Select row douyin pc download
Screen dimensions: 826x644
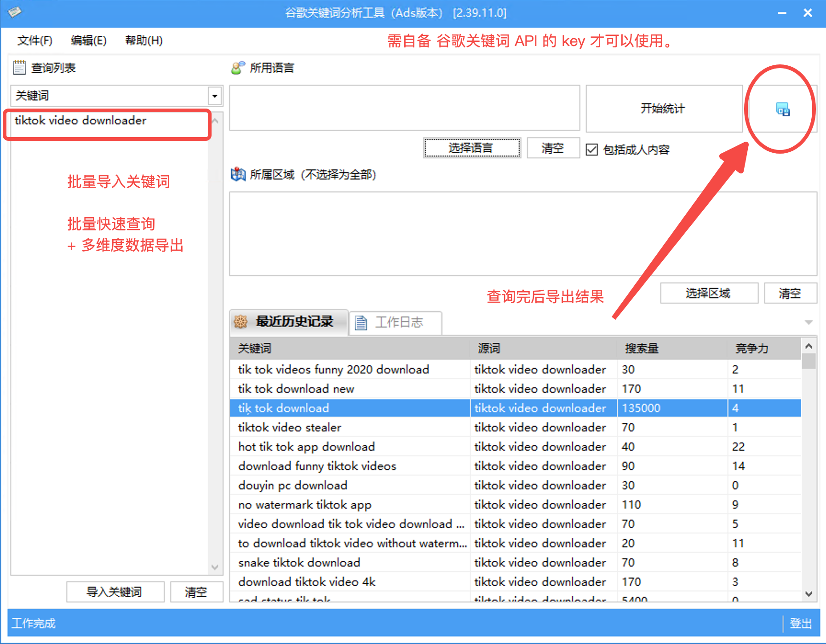[515, 485]
